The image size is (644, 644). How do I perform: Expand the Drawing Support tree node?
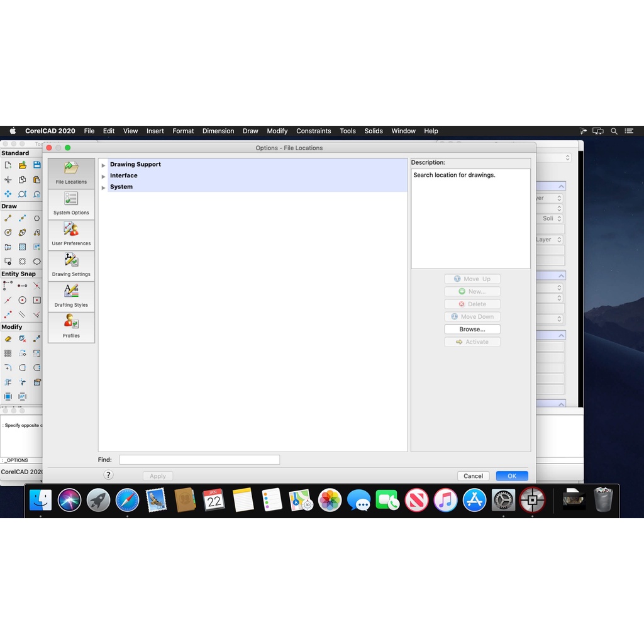pyautogui.click(x=103, y=165)
